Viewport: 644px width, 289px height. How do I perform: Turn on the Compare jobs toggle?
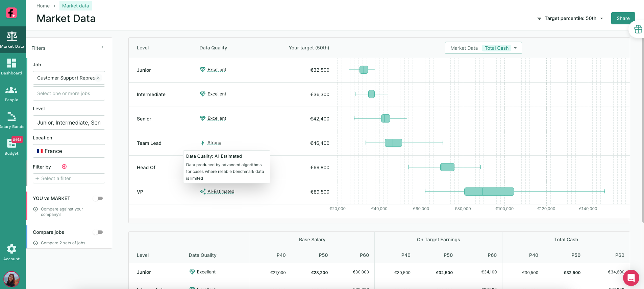(98, 232)
